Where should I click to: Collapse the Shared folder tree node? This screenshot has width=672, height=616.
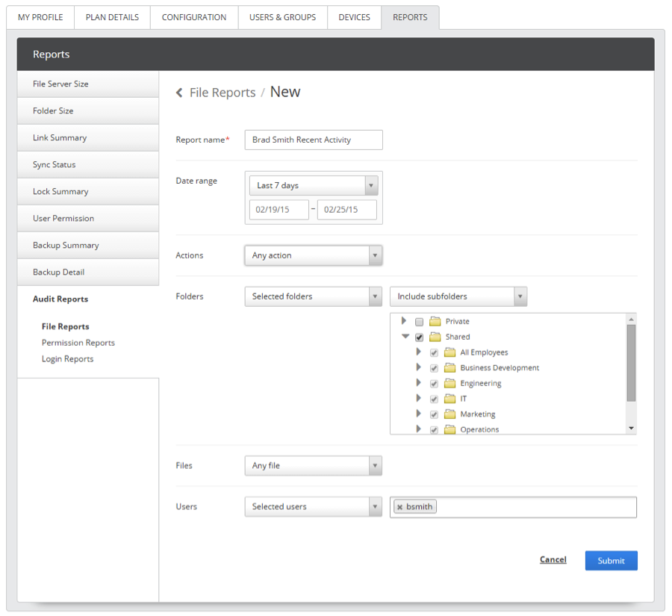click(x=405, y=337)
